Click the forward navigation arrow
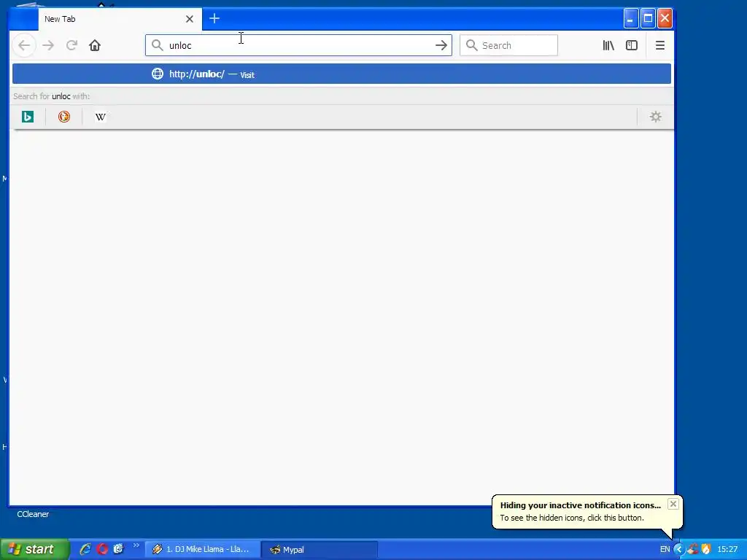747x560 pixels. (x=48, y=45)
